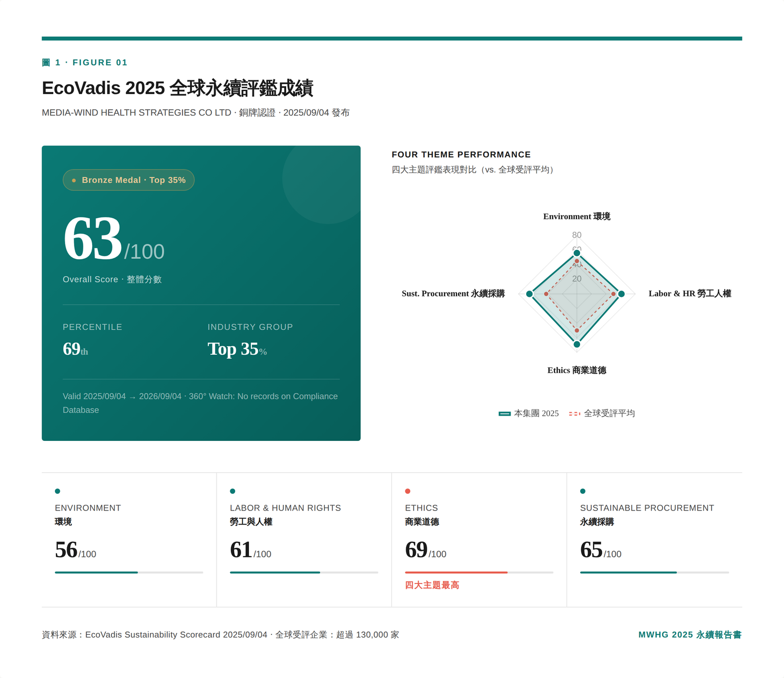The height and width of the screenshot is (678, 784).
Task: Click the Labor & Human Rights progress bar
Action: click(304, 572)
